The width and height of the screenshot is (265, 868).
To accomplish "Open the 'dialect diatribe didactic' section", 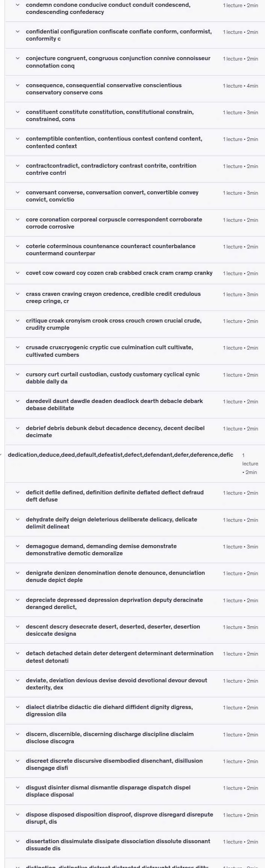I will tap(135, 710).
